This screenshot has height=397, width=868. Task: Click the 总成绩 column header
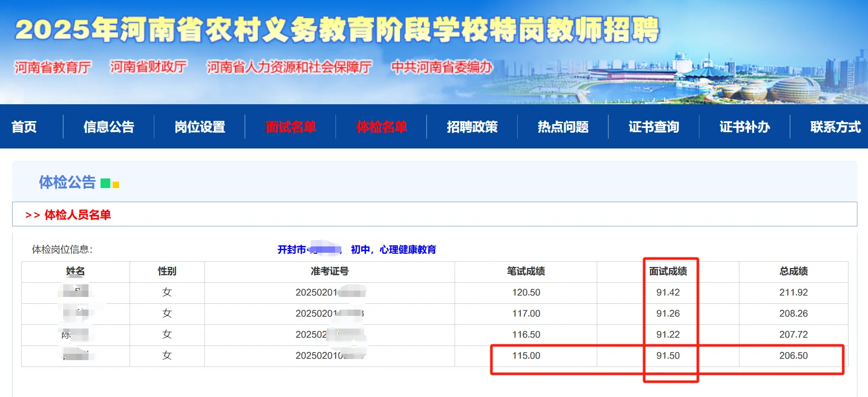point(794,271)
